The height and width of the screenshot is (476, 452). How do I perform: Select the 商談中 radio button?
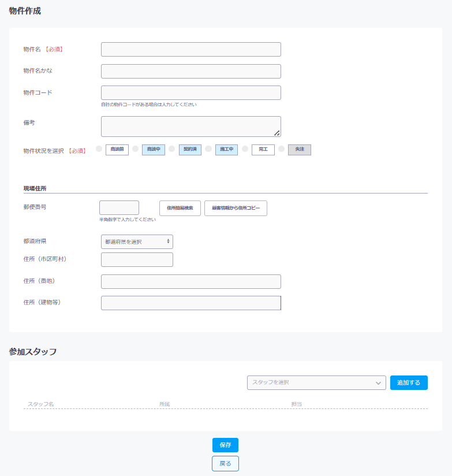(135, 149)
